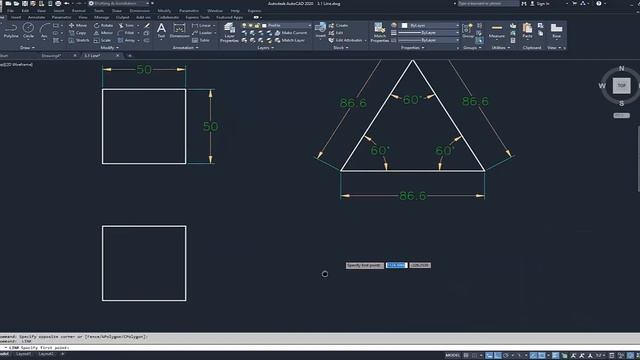The height and width of the screenshot is (360, 640).
Task: Click the Move tool
Action: [78, 25]
